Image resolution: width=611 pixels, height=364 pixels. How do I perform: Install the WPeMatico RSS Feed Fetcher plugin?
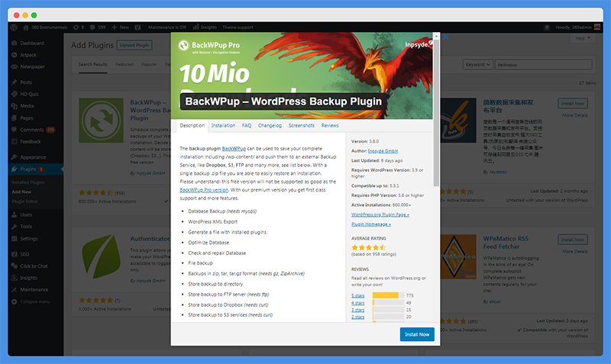click(x=572, y=240)
